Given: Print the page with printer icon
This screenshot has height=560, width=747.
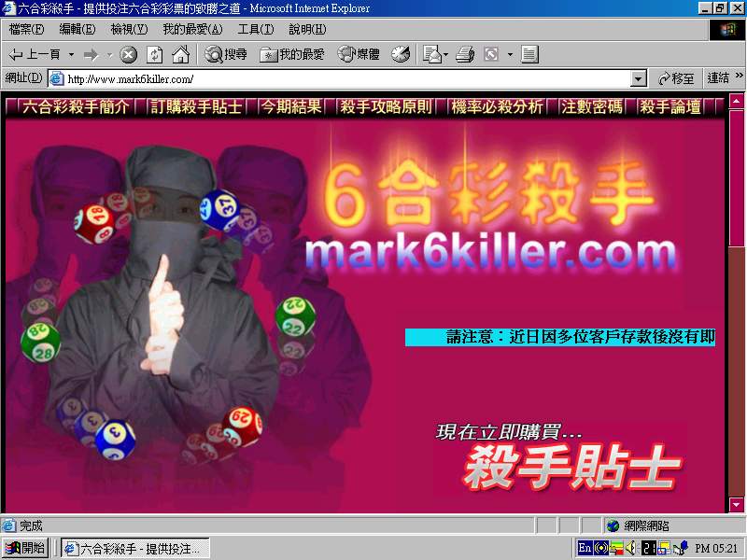Looking at the screenshot, I should [465, 55].
